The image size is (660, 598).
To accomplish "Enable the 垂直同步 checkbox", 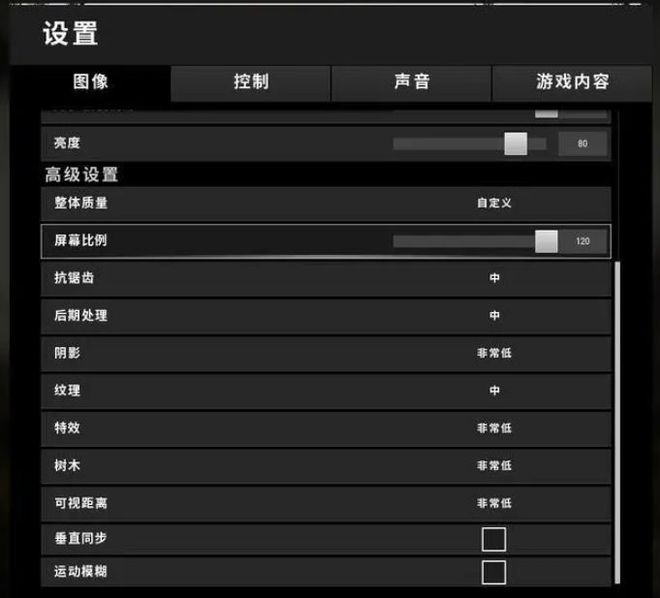I will (494, 539).
